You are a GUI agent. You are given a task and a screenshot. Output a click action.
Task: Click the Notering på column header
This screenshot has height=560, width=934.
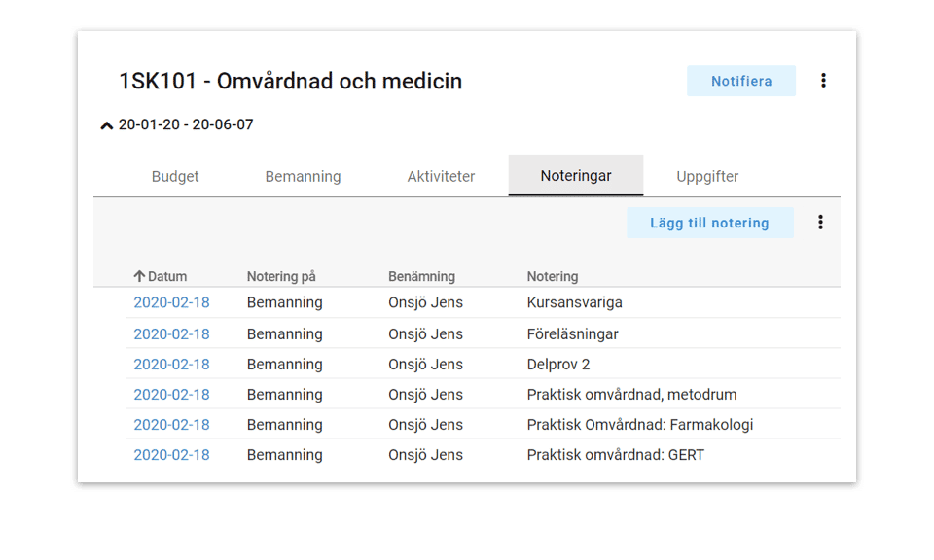tap(281, 276)
